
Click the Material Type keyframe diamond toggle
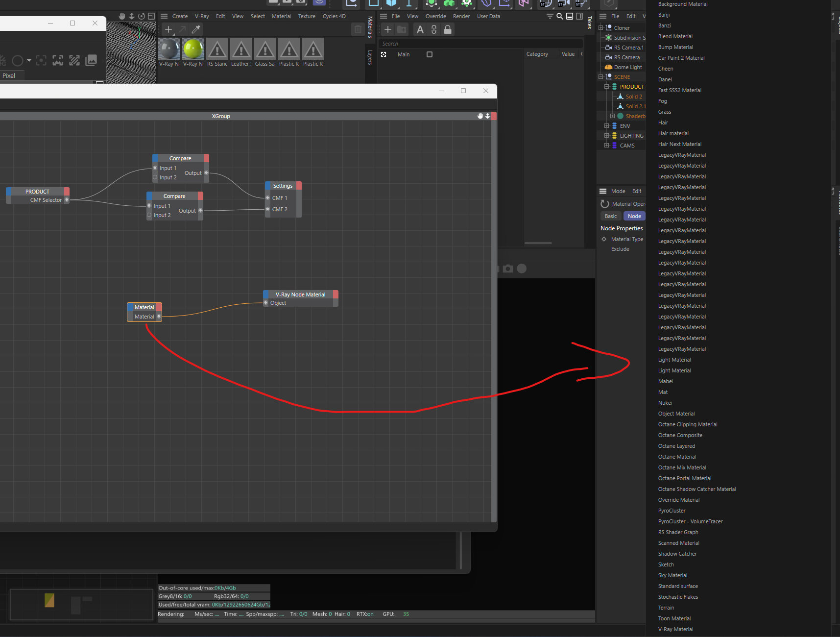click(x=604, y=239)
